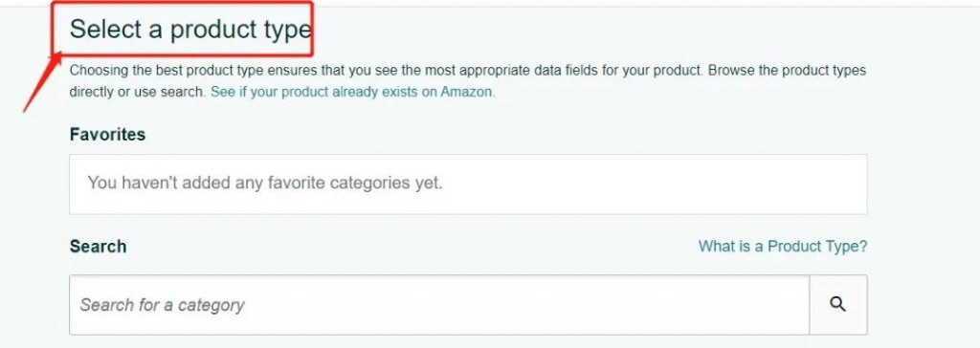The width and height of the screenshot is (980, 348).
Task: Click the empty favorite categories box
Action: (x=468, y=185)
